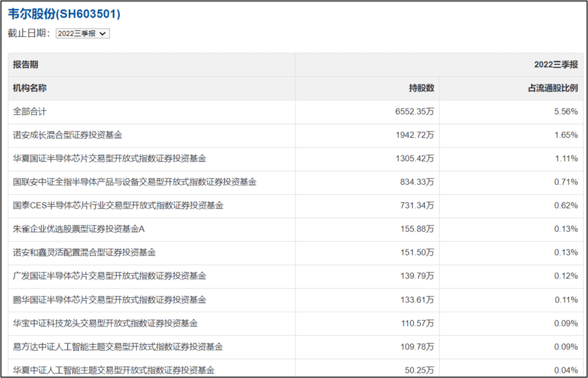This screenshot has height=378, width=588.
Task: Open 朱雀企业优选股票型证券投资基金A entry
Action: 79,229
